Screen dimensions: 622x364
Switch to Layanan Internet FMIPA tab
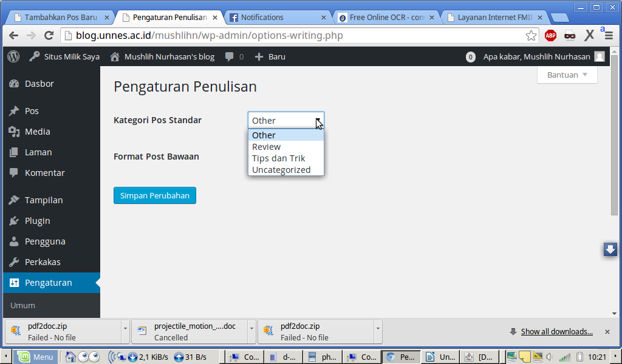tap(494, 18)
